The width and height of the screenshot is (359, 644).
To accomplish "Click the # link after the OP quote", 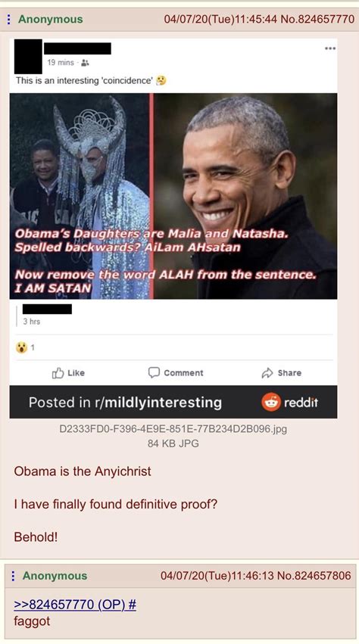I will (x=132, y=605).
